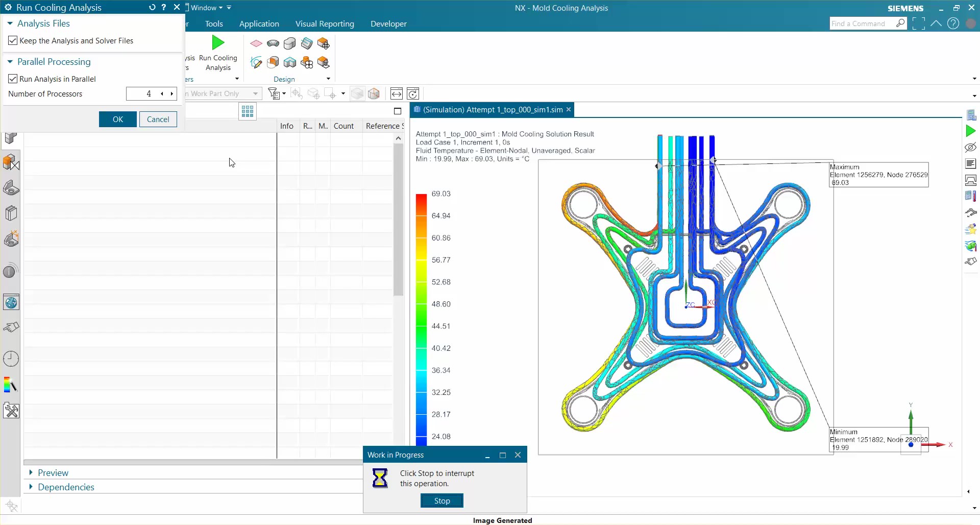Open the image export icon on right sidebar
980x525 pixels.
[x=970, y=180]
